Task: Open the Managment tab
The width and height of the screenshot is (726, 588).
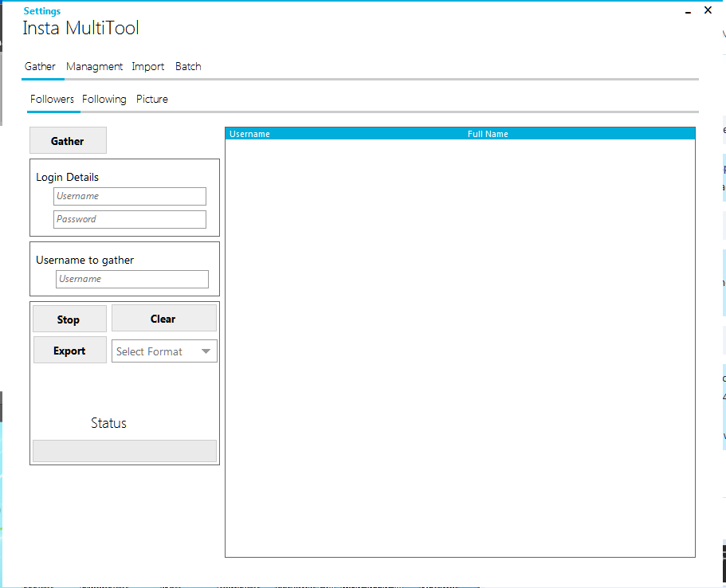Action: [95, 67]
